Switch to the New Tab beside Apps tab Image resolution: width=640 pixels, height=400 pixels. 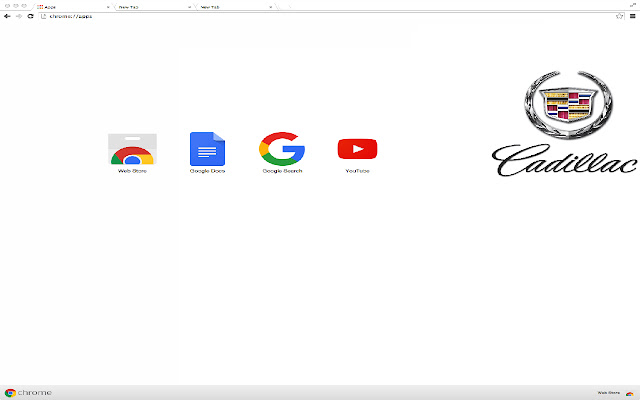pos(154,7)
